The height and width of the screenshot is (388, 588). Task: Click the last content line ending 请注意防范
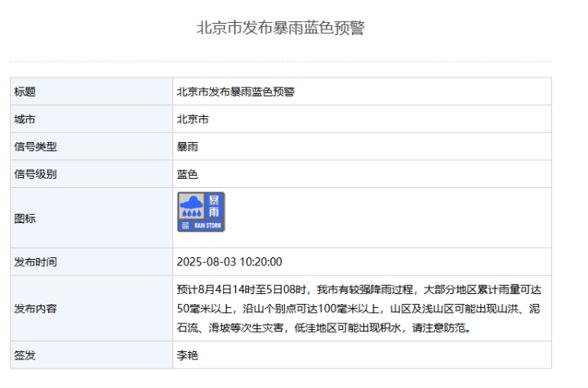pos(323,328)
